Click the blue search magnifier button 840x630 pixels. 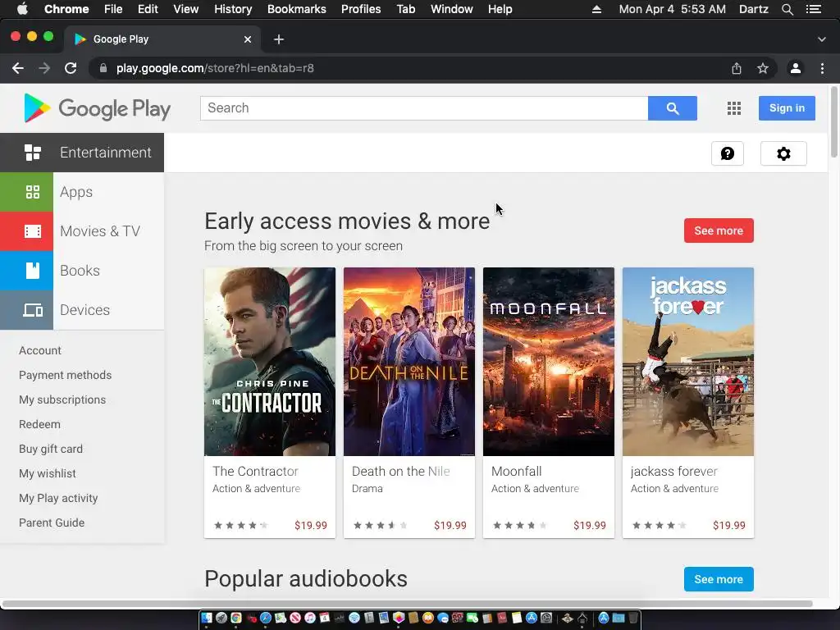pyautogui.click(x=673, y=108)
